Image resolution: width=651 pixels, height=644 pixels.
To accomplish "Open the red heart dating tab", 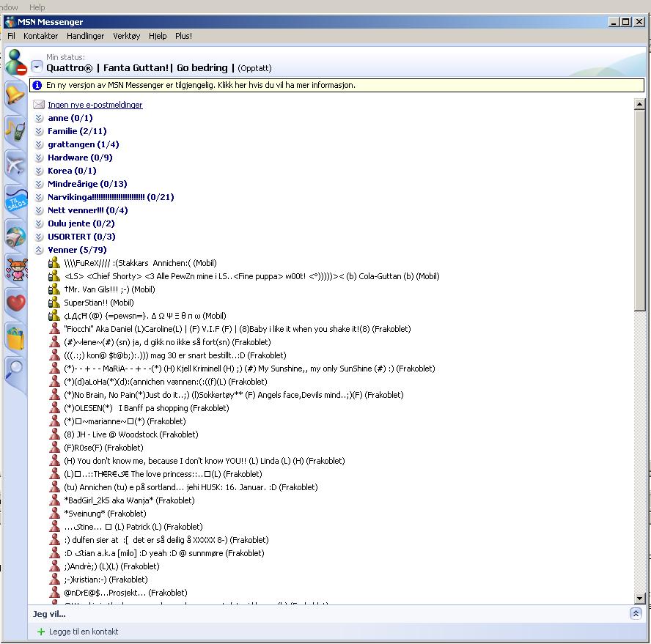I will tap(16, 303).
